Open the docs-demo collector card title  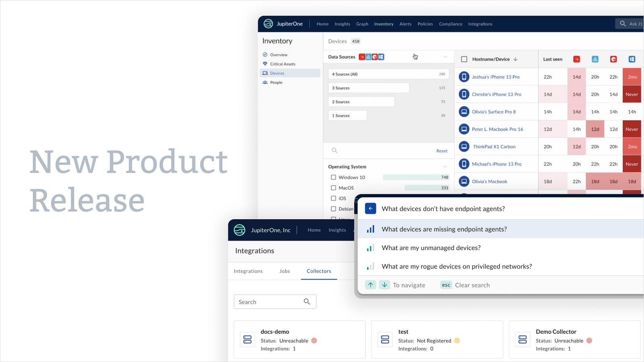pyautogui.click(x=275, y=332)
